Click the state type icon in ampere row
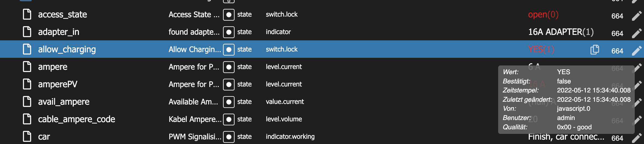This screenshot has width=644, height=144. [229, 67]
